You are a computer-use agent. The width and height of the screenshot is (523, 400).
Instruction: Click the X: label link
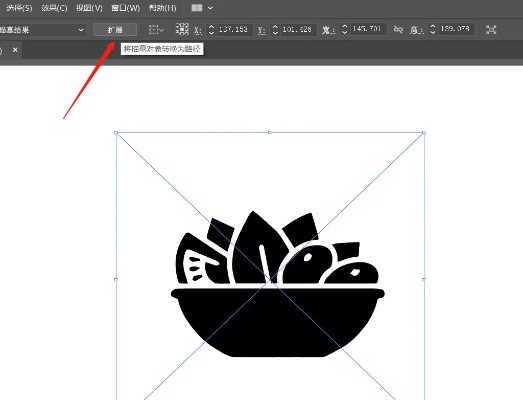pyautogui.click(x=198, y=30)
